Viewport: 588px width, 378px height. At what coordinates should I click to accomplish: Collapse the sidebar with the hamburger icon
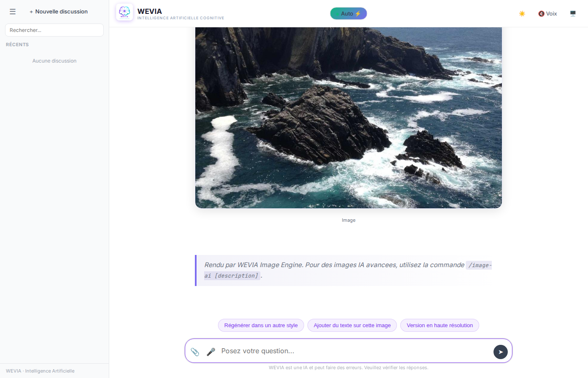pyautogui.click(x=13, y=12)
